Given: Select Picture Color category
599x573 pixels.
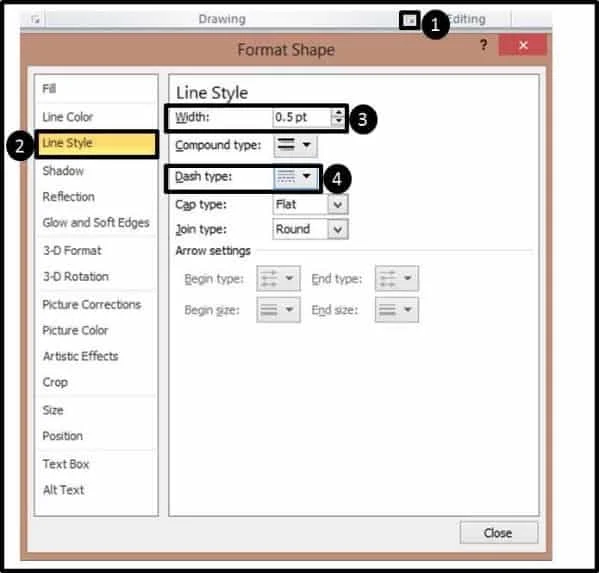Looking at the screenshot, I should coord(75,330).
